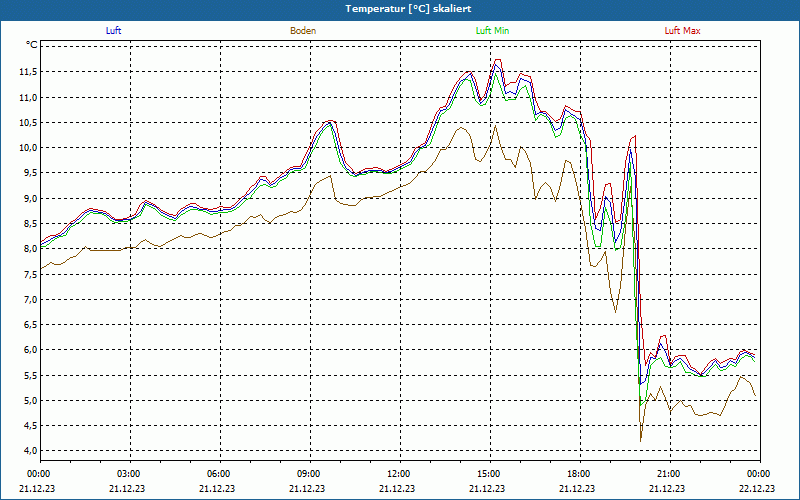Click the 21.12.23 date under 18:00

(x=577, y=488)
